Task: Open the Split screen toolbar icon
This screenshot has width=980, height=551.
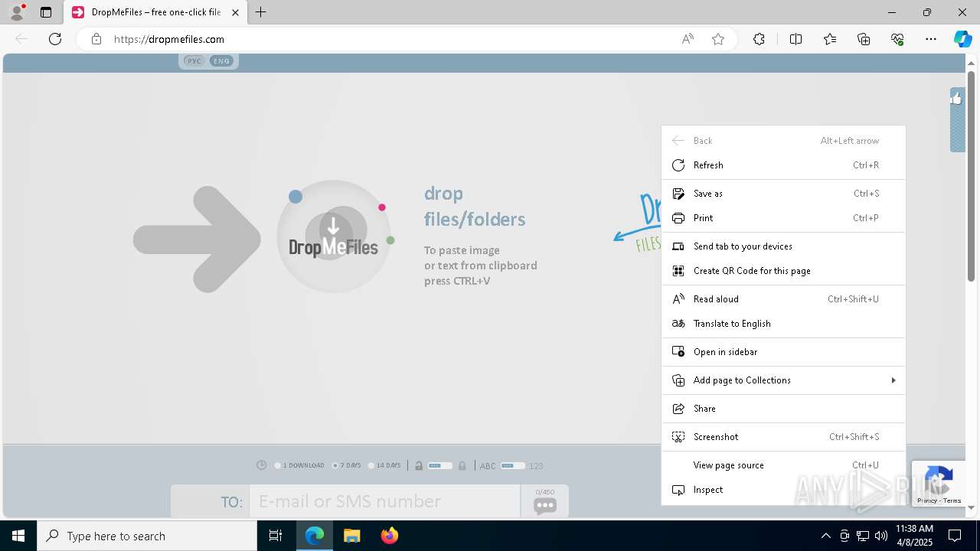Action: click(795, 39)
